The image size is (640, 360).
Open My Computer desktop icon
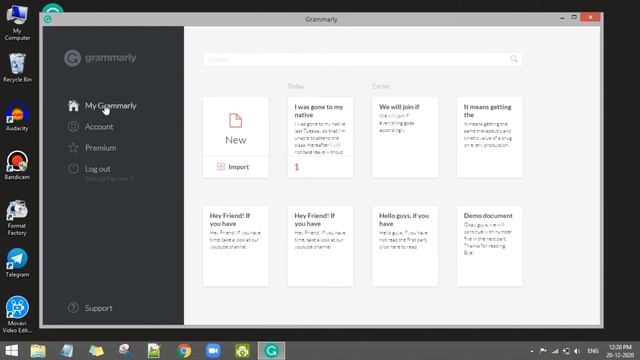pyautogui.click(x=17, y=22)
